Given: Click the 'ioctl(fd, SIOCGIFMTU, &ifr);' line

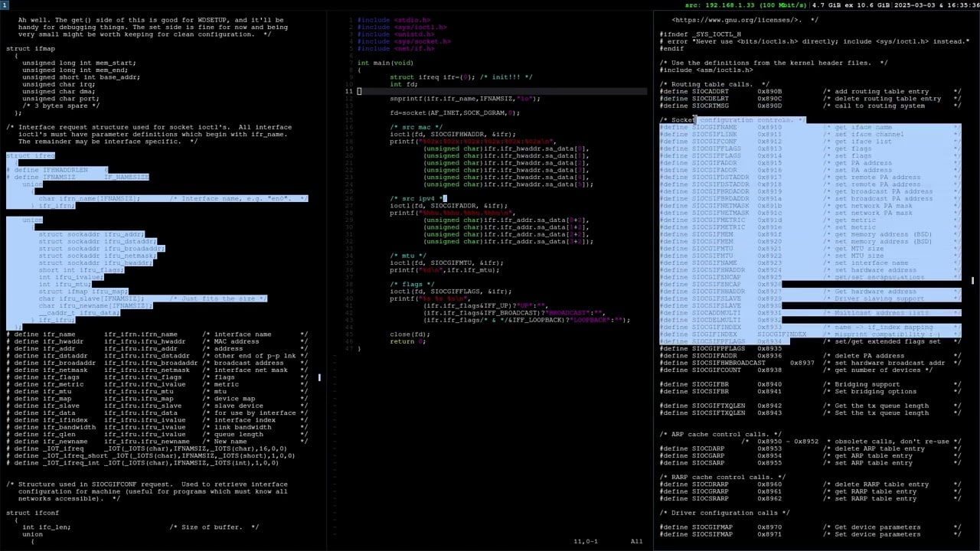Looking at the screenshot, I should coord(446,262).
